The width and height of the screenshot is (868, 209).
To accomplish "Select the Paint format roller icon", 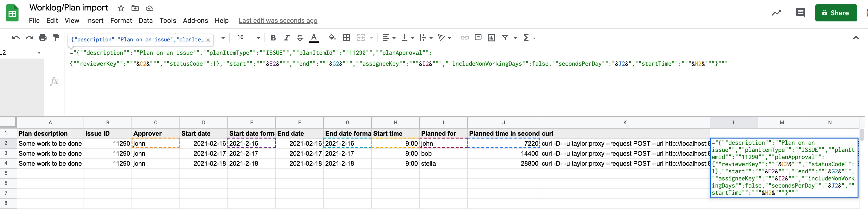I will point(56,37).
